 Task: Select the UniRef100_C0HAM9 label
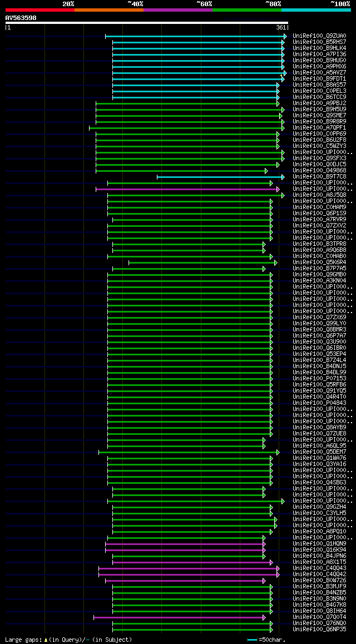(319, 207)
